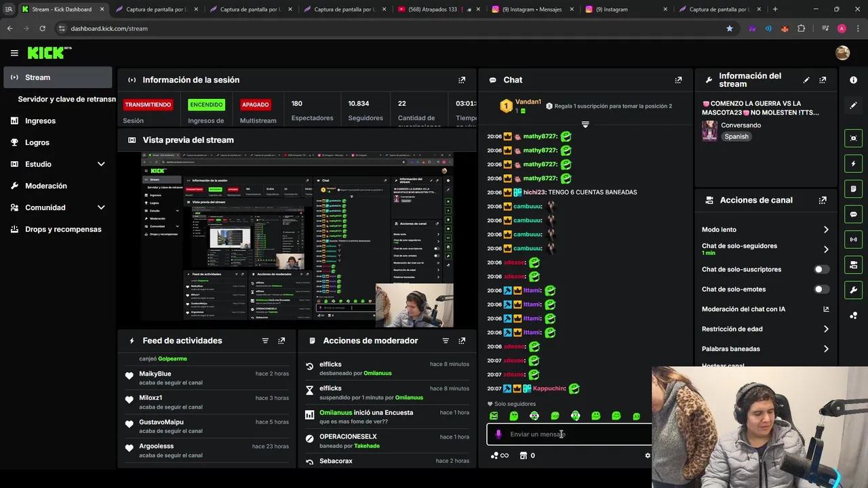Switch to Instagram Mensajes browser tab

pos(531,9)
